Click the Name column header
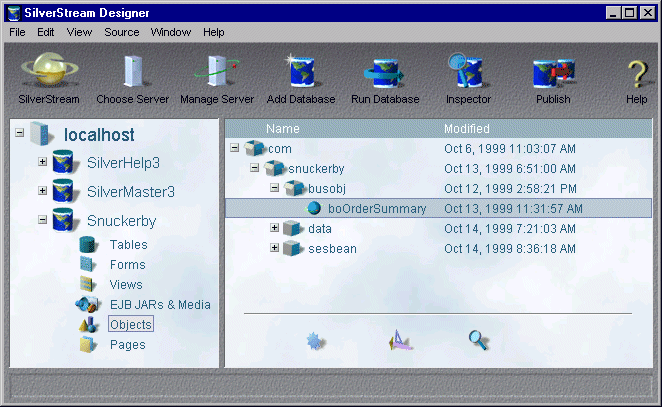The image size is (662, 407). pos(282,128)
